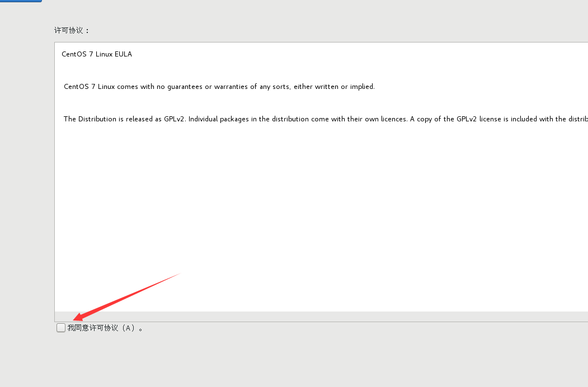Click the Distribution released as GPLv2 paragraph

(x=326, y=119)
